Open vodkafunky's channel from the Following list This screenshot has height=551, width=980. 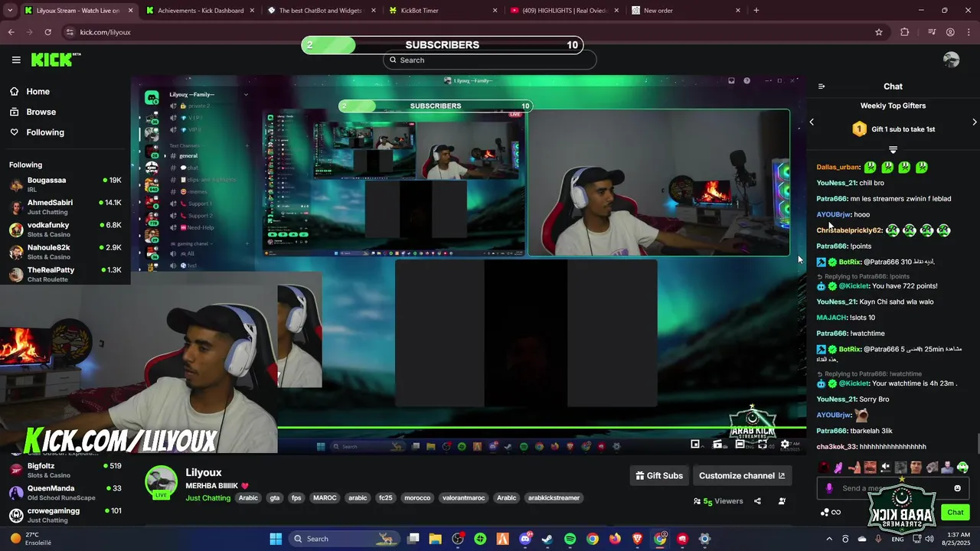tap(65, 230)
